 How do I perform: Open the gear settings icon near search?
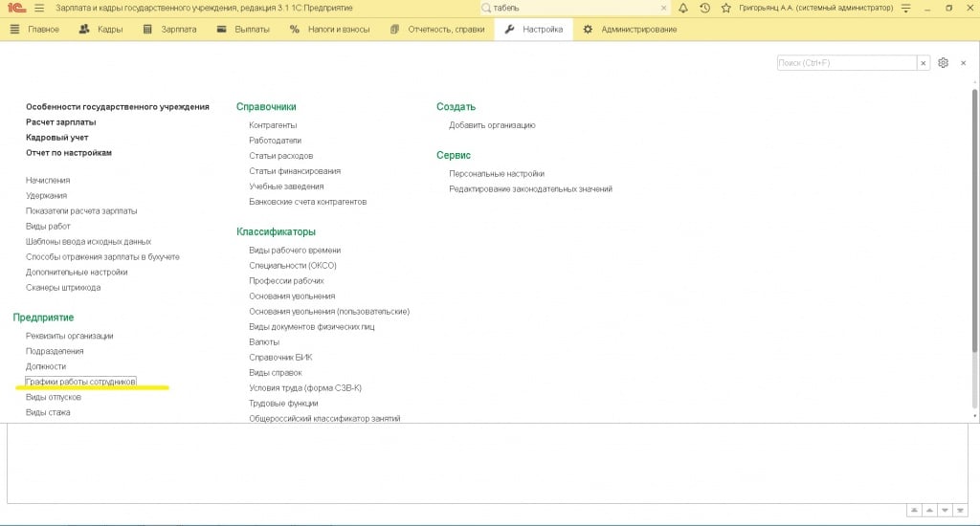(943, 63)
